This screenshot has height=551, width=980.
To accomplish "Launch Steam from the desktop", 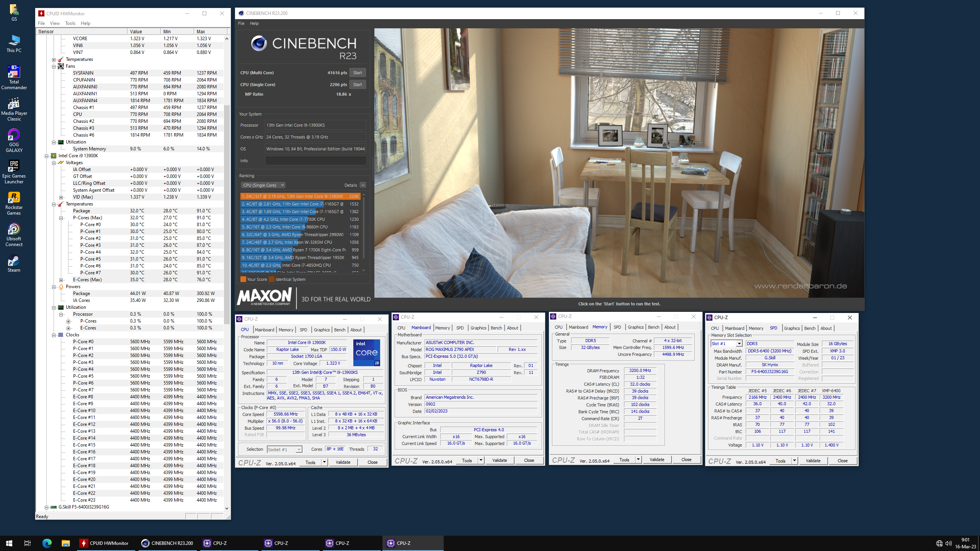I will point(14,264).
